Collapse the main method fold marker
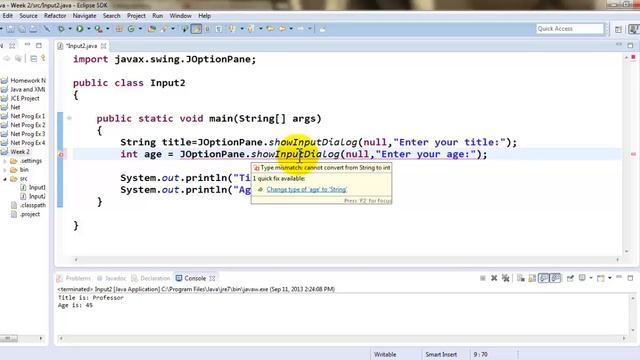 pyautogui.click(x=69, y=118)
